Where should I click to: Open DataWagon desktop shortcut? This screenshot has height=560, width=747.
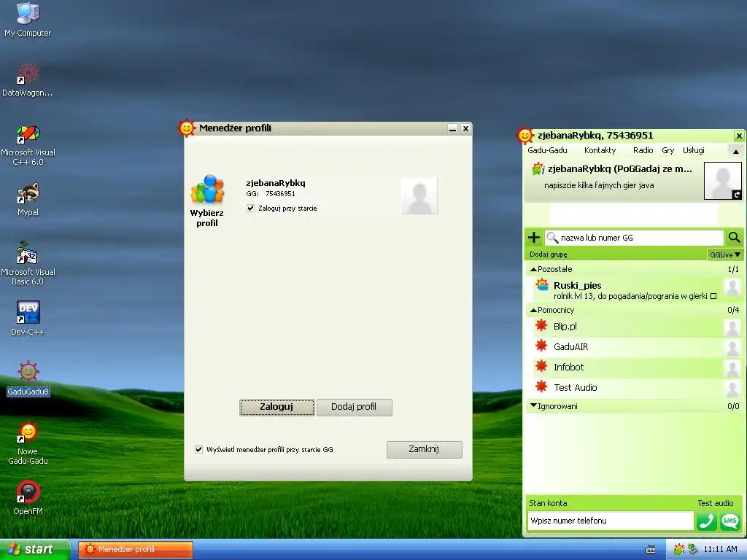click(28, 79)
